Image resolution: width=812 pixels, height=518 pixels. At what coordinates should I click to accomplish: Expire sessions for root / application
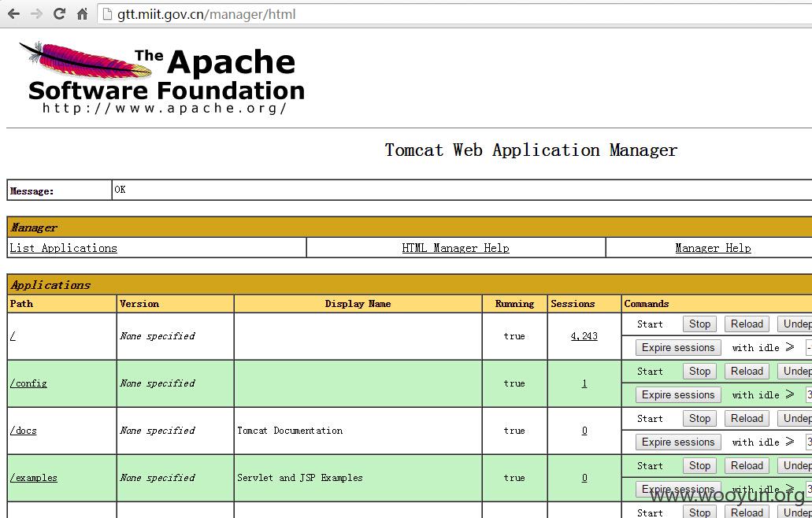[x=678, y=348]
